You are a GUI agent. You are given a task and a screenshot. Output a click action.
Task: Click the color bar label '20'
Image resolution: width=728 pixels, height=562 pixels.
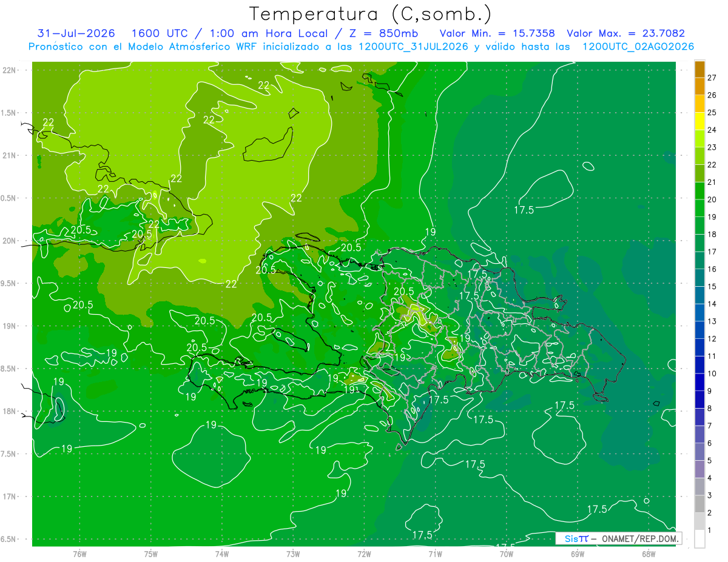pyautogui.click(x=712, y=199)
